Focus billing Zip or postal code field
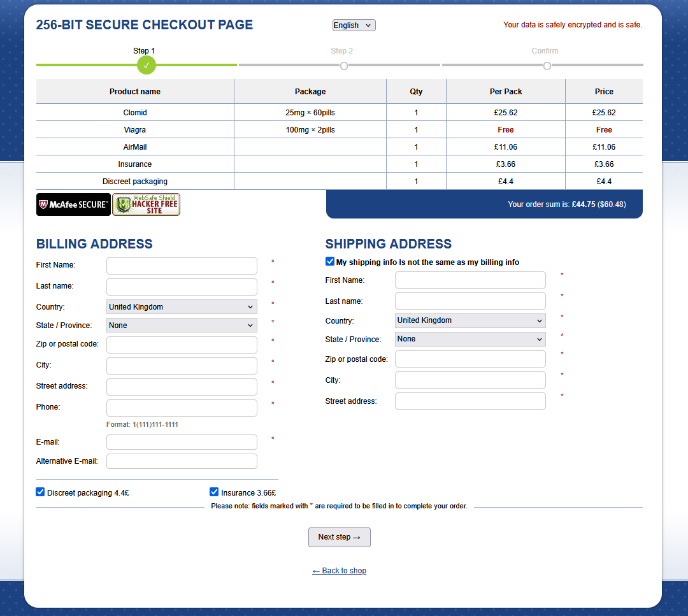The height and width of the screenshot is (616, 688). pyautogui.click(x=182, y=345)
